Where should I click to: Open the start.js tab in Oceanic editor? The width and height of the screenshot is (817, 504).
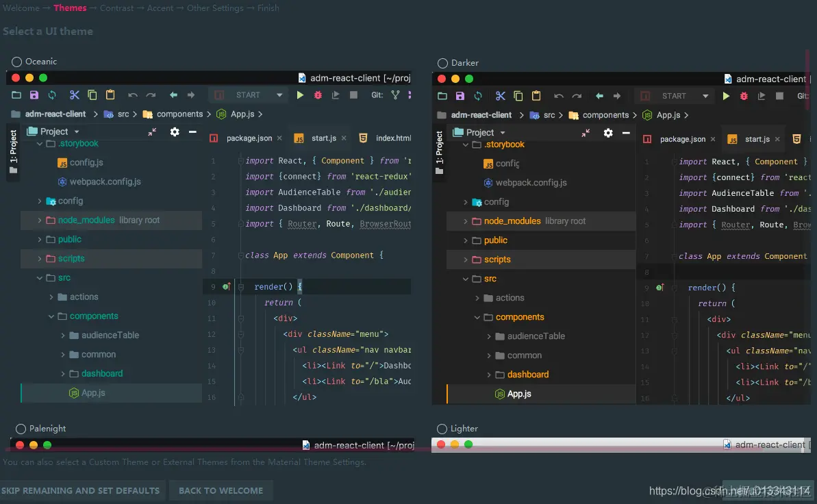(x=323, y=138)
